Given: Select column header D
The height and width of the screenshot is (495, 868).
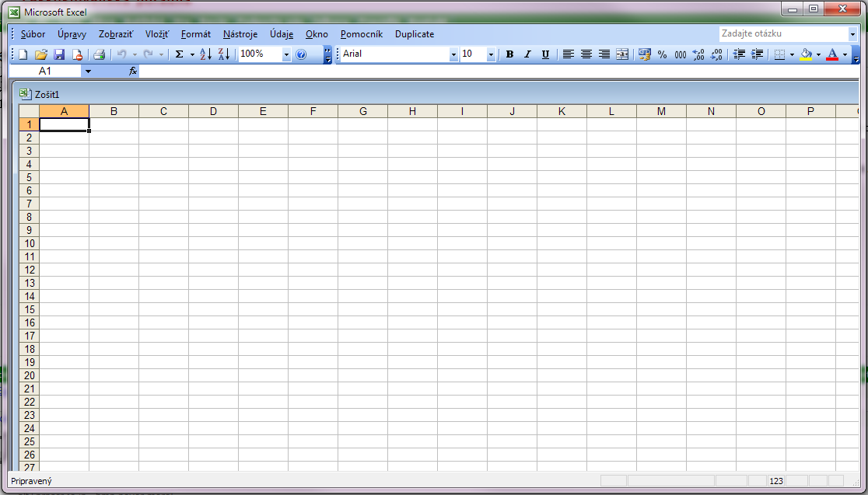Looking at the screenshot, I should coord(213,111).
